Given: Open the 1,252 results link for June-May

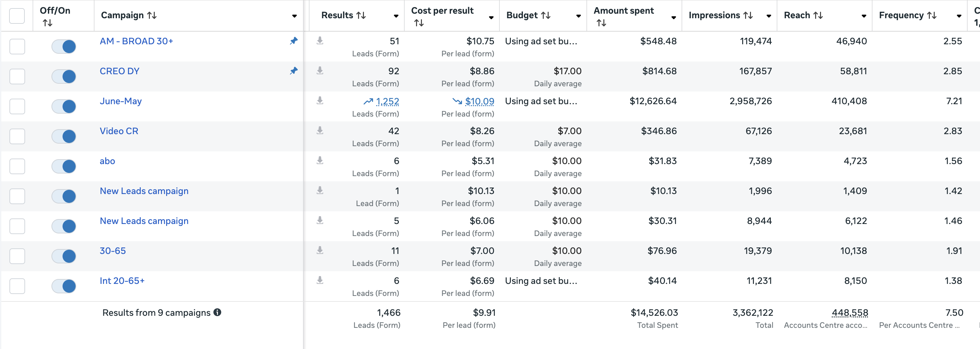Looking at the screenshot, I should pos(387,102).
